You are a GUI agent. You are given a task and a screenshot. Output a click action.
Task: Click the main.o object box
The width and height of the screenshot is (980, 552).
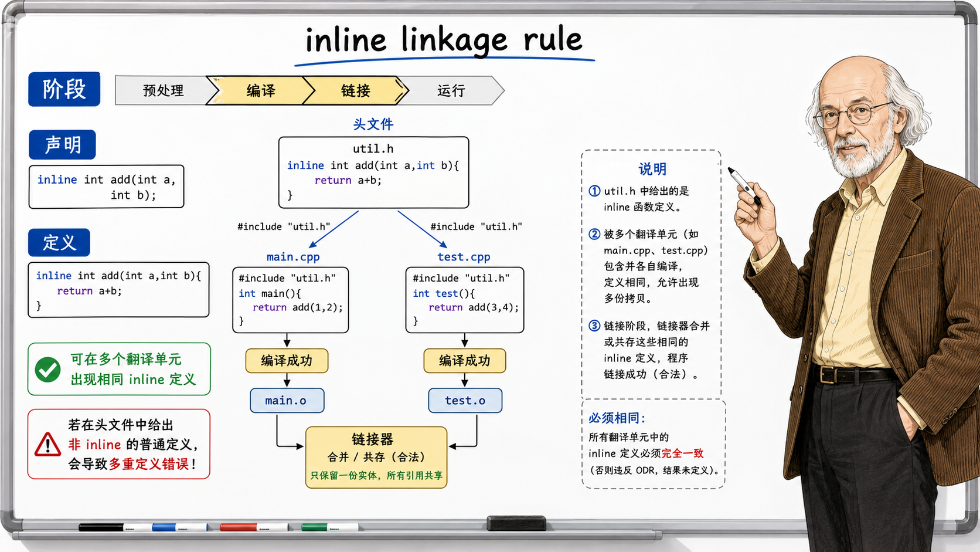point(287,401)
